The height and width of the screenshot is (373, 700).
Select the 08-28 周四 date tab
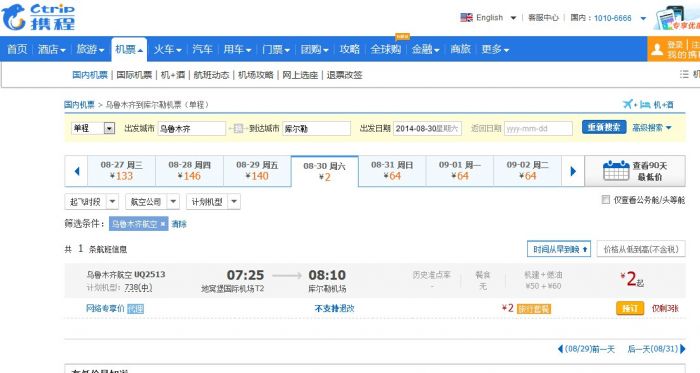(x=189, y=171)
